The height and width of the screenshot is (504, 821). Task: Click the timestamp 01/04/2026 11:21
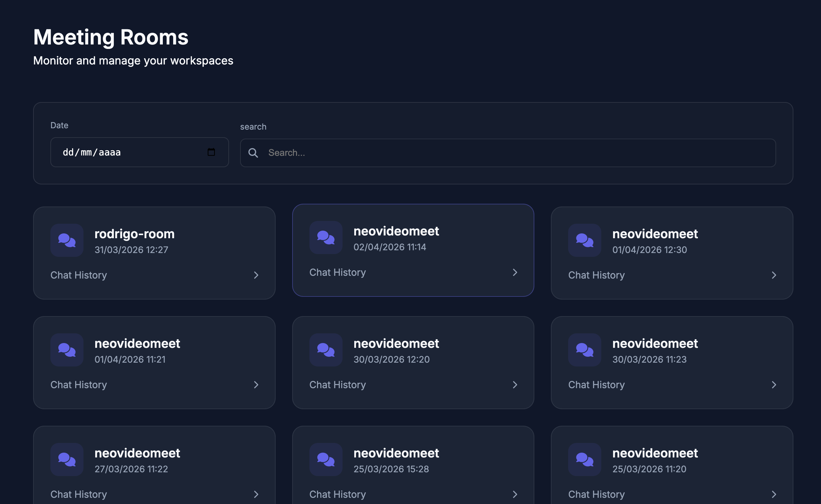click(130, 359)
